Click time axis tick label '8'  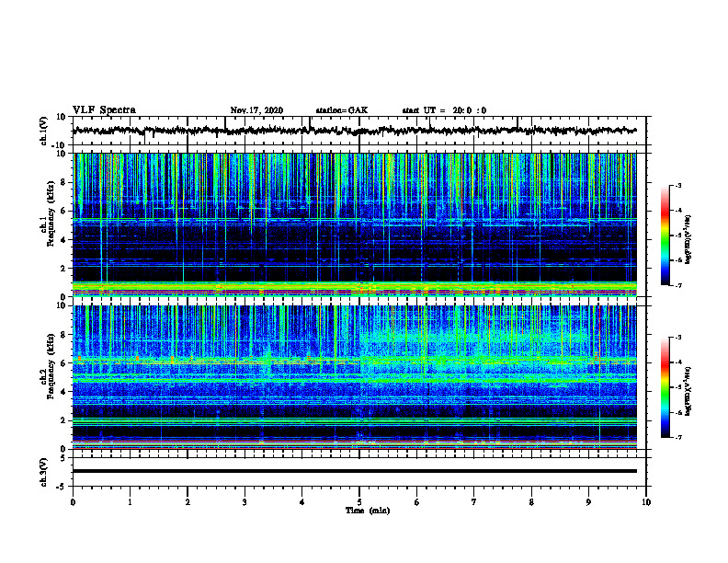(531, 502)
